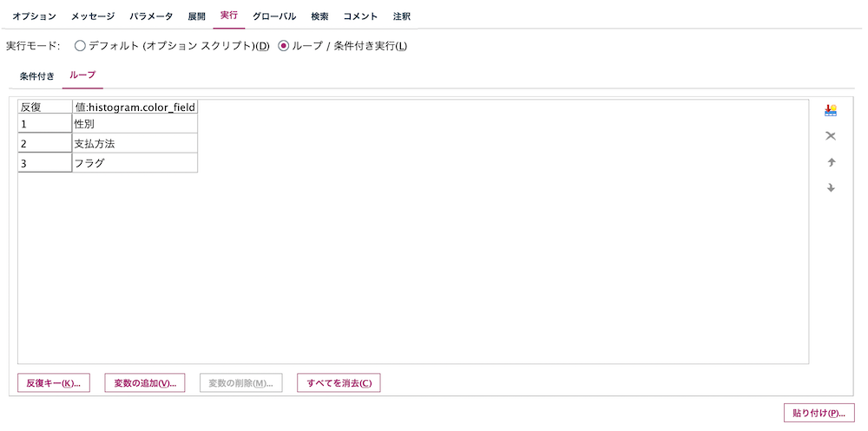Select the 支払方法 cell
This screenshot has height=431, width=868.
(135, 143)
